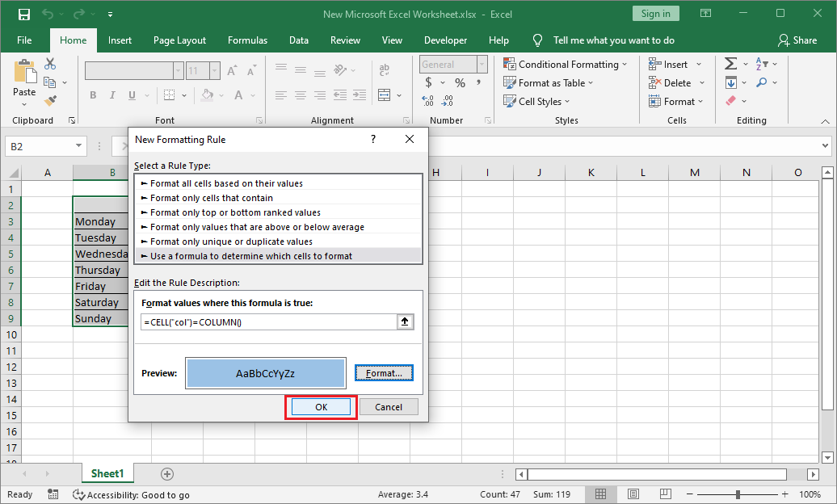The height and width of the screenshot is (504, 837).
Task: Toggle bold formatting
Action: 92,94
